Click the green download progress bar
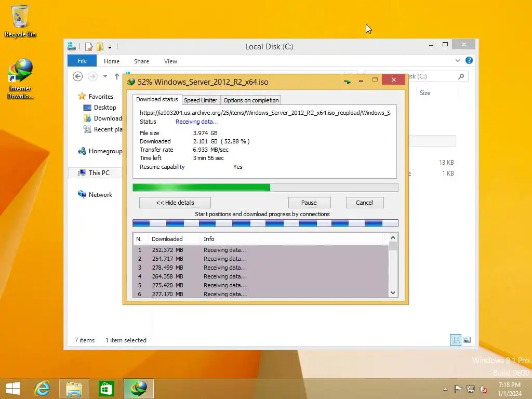The image size is (532, 399). pos(265,188)
